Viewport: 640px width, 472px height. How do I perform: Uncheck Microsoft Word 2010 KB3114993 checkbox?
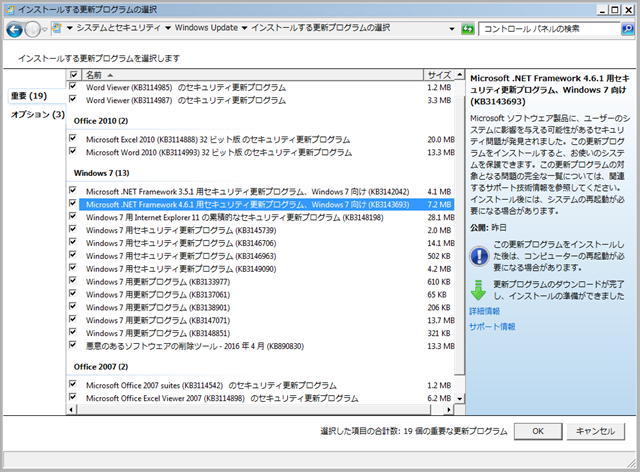tap(73, 151)
